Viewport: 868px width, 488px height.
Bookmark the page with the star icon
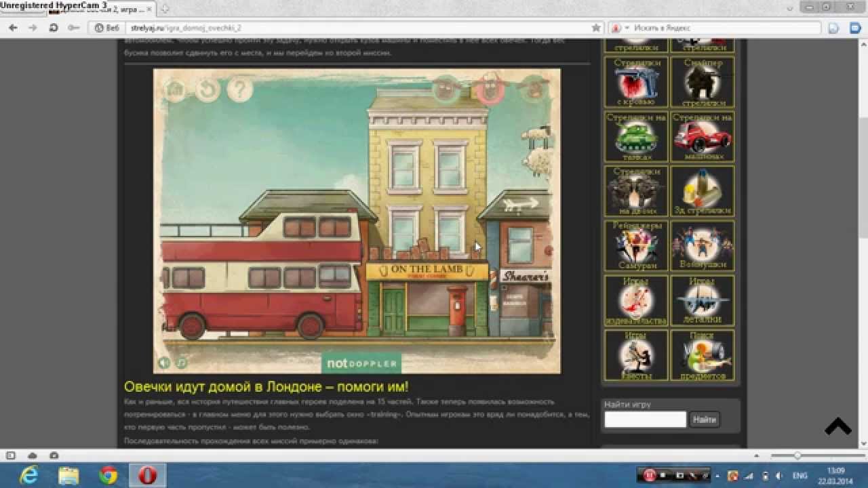pyautogui.click(x=596, y=28)
